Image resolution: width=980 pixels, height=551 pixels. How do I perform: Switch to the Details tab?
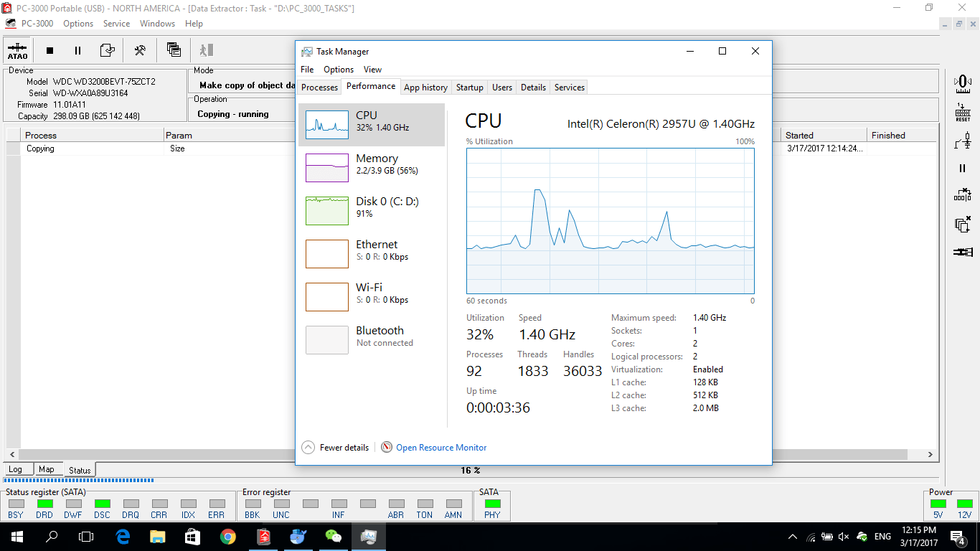tap(533, 88)
